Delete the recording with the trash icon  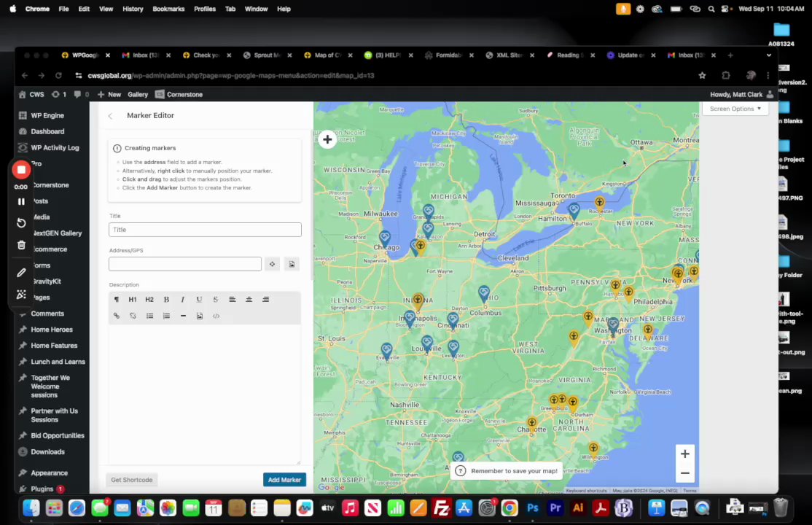coord(21,245)
